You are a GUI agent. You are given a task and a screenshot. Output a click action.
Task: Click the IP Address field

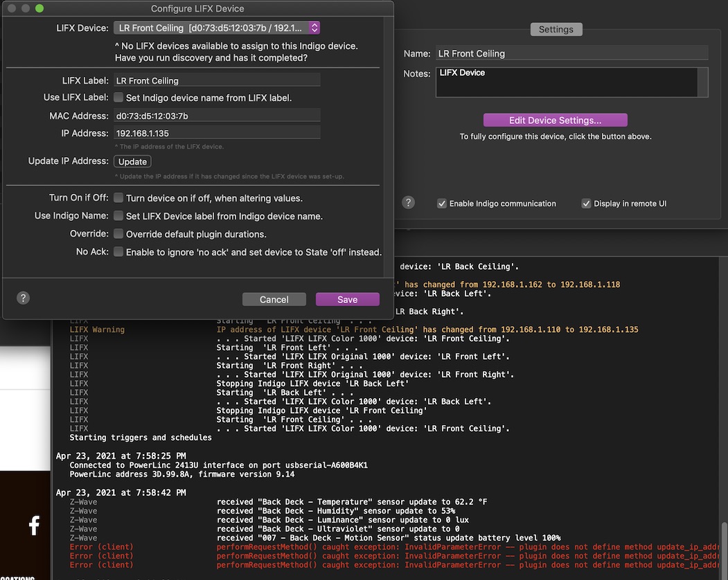pos(216,133)
